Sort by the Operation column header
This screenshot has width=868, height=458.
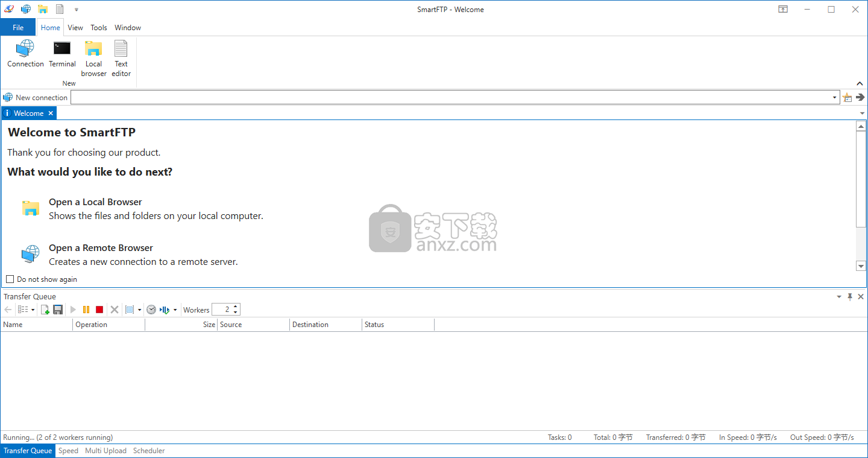point(108,324)
